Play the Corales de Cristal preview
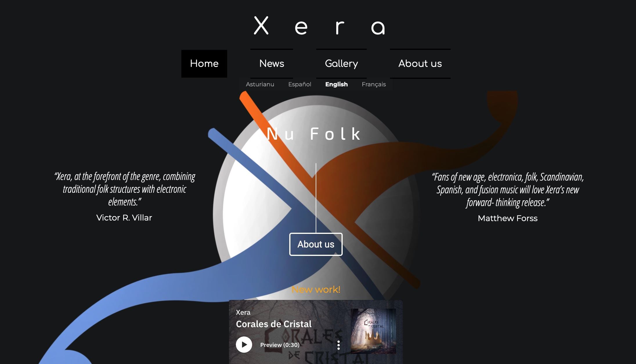Image resolution: width=636 pixels, height=364 pixels. pyautogui.click(x=244, y=345)
